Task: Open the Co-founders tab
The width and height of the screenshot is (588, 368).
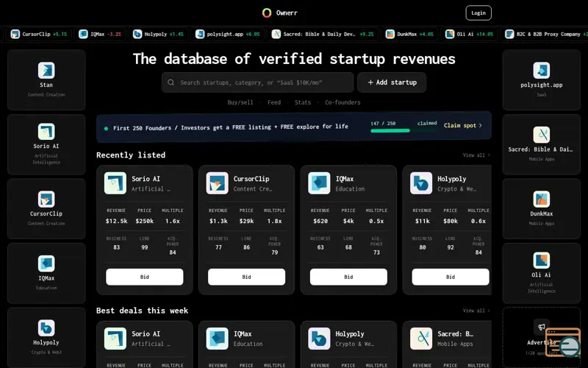Action: (343, 102)
